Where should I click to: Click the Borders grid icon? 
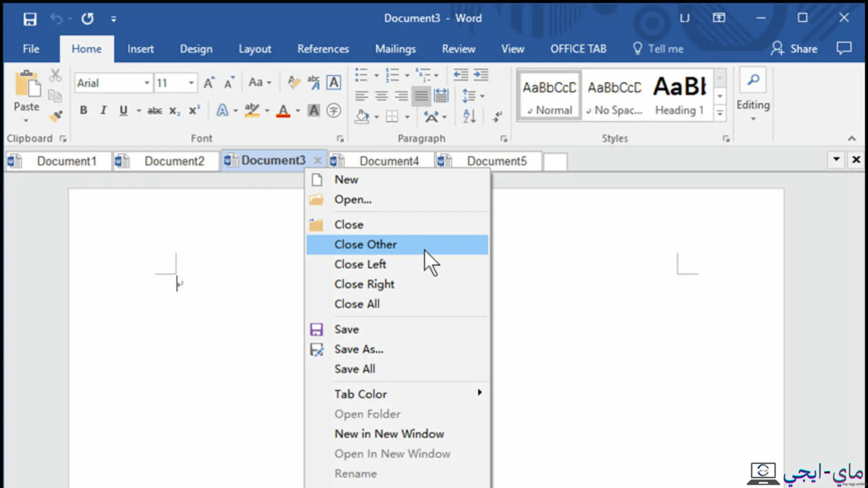[x=392, y=117]
